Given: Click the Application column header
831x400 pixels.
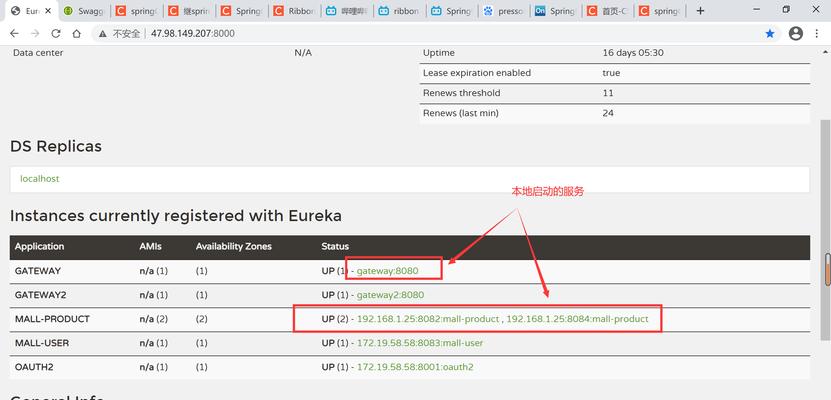Looking at the screenshot, I should point(39,246).
